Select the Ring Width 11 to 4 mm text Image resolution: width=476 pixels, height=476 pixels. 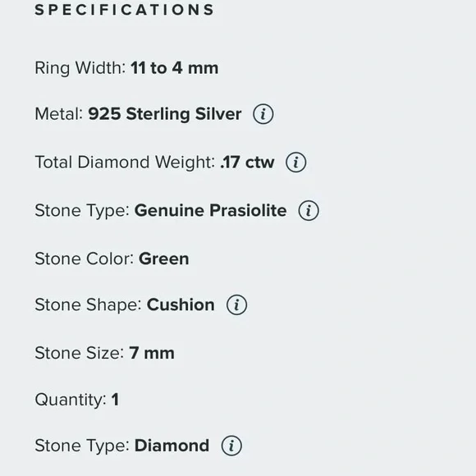tap(126, 68)
